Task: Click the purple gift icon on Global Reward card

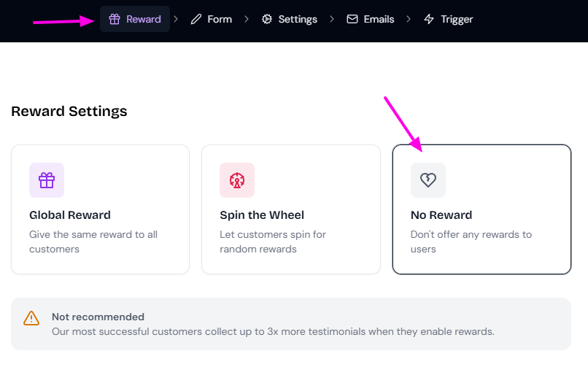Action: click(47, 180)
